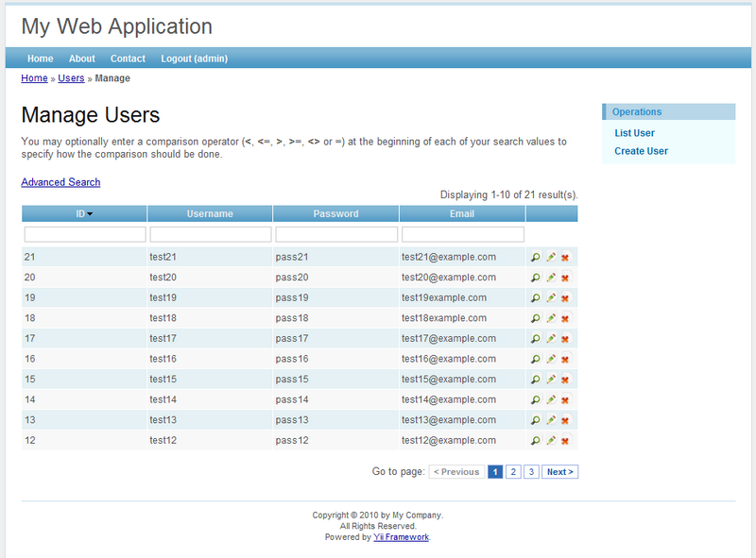
Task: Edit user test19 with pencil icon
Action: (x=551, y=297)
